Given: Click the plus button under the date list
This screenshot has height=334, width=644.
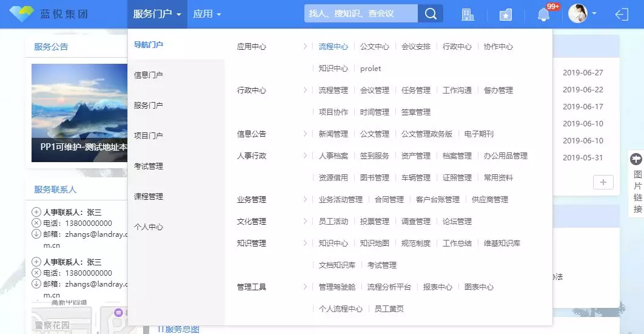Looking at the screenshot, I should [603, 182].
